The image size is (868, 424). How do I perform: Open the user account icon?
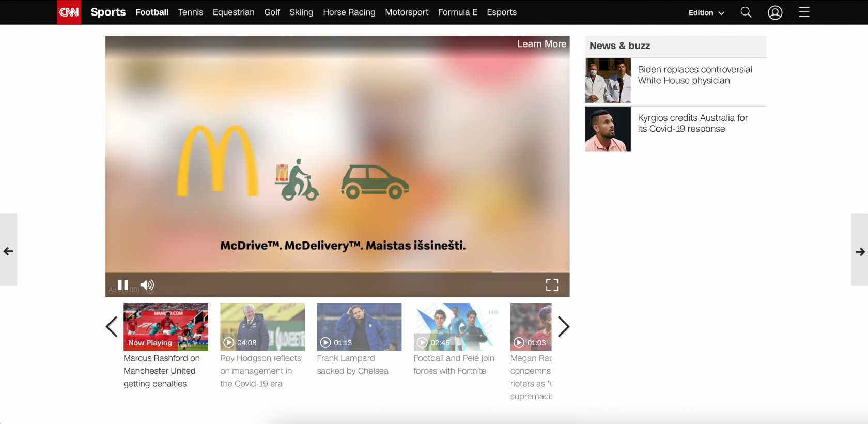[x=775, y=12]
